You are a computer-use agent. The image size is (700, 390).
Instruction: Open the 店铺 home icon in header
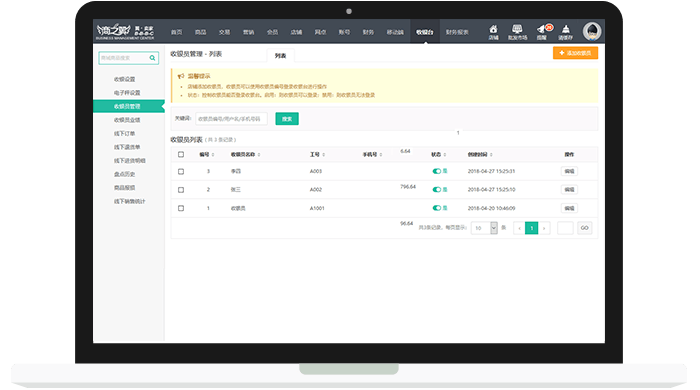493,32
